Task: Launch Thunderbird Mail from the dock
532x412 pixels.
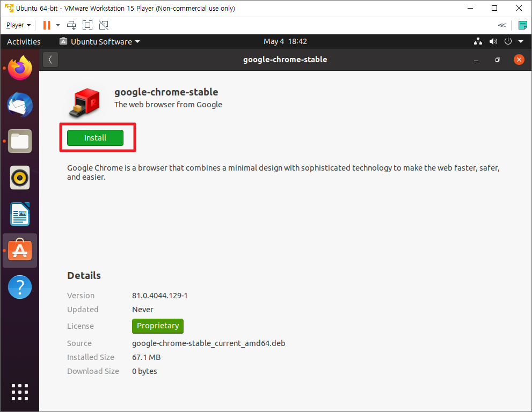Action: pos(20,105)
